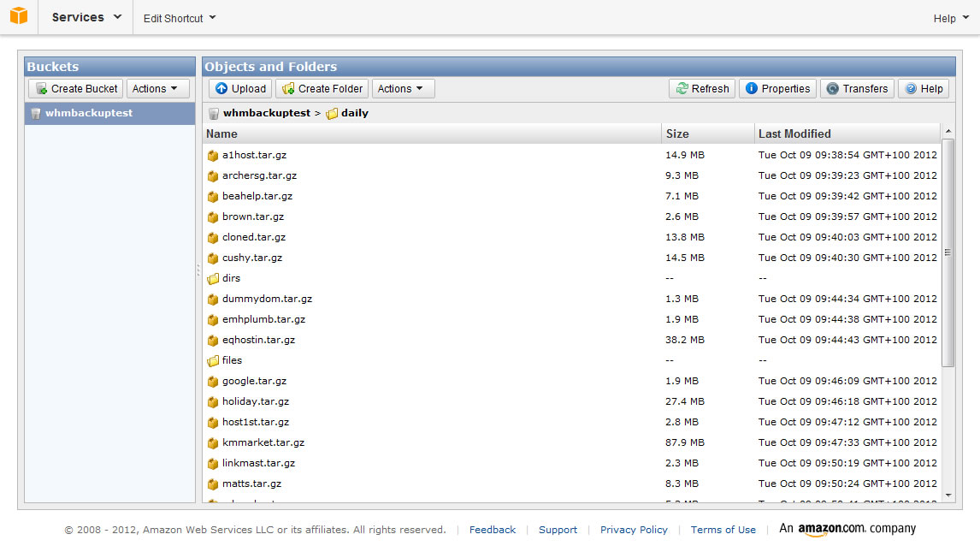Image resolution: width=980 pixels, height=546 pixels.
Task: Open the Privacy Policy link
Action: (634, 530)
